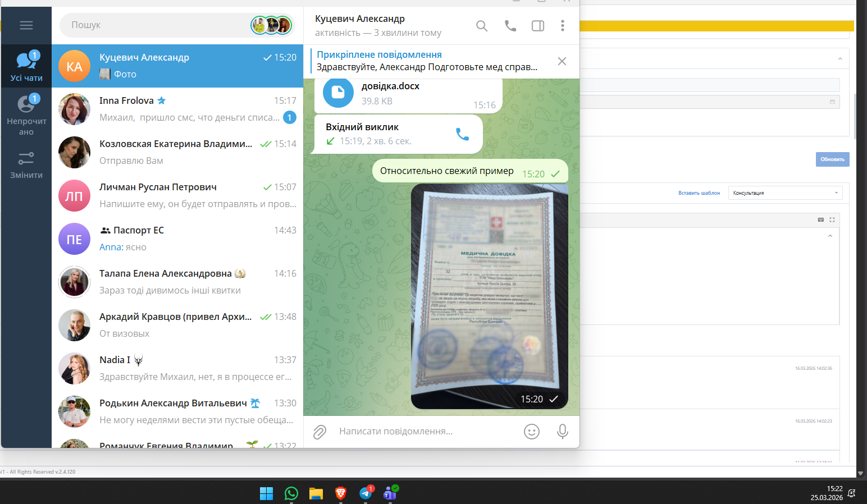This screenshot has height=504, width=867.
Task: Click unread badge on Inna Frolova chat
Action: pos(289,117)
